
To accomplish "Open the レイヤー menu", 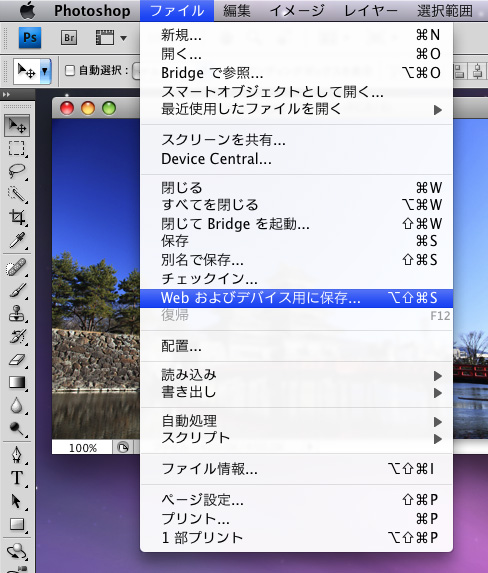I will click(371, 11).
